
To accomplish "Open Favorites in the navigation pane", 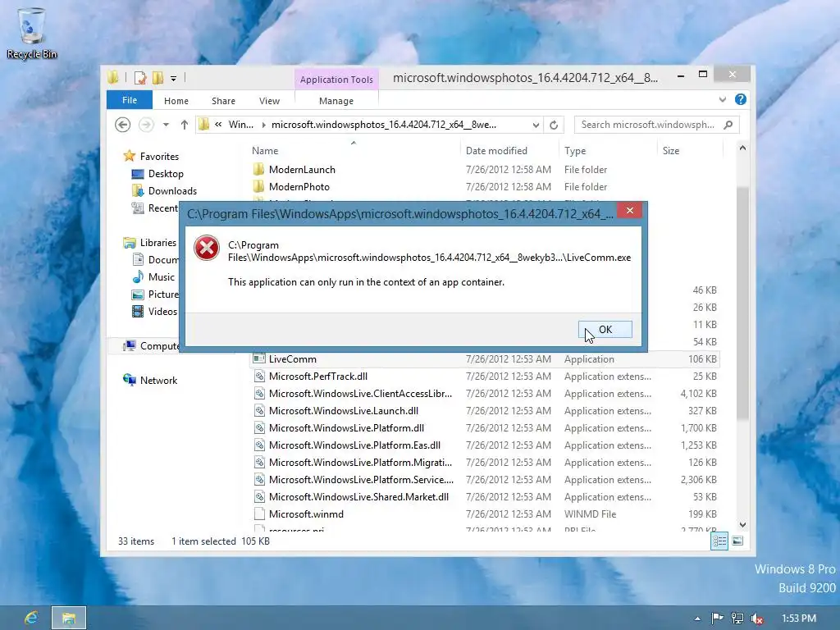I will coord(160,157).
